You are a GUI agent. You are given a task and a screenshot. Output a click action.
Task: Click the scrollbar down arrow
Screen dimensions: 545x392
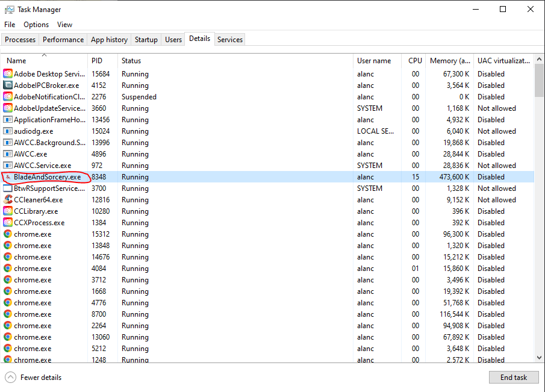539,358
